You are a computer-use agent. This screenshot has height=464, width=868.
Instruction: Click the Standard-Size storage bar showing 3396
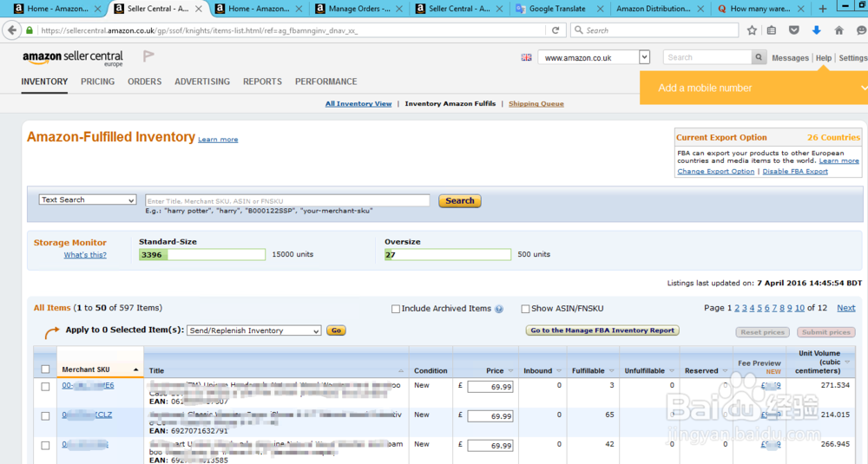(x=202, y=254)
